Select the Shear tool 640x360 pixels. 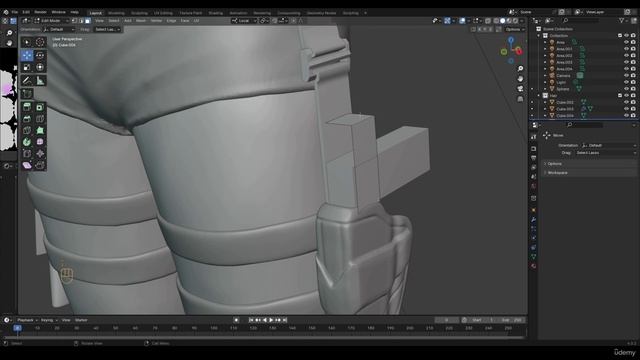27,165
